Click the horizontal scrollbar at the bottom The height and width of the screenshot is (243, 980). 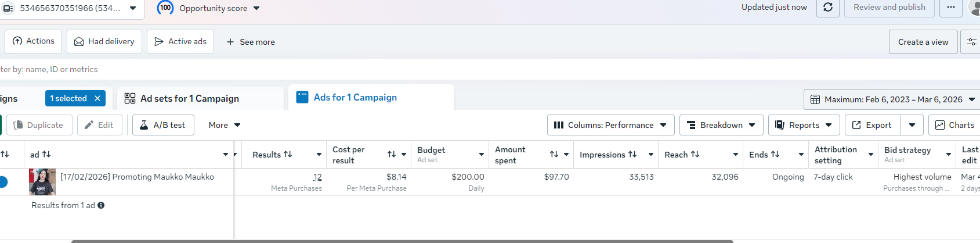coord(402,241)
